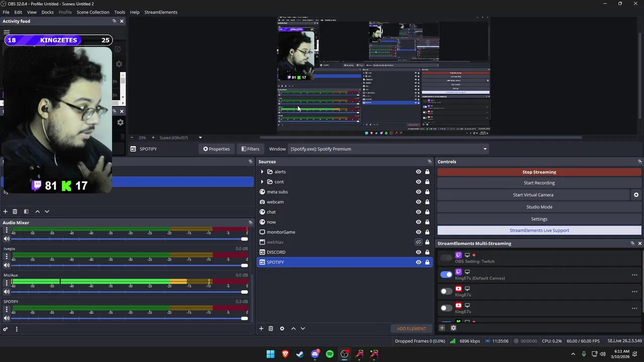
Task: Start Virtual Camera
Action: point(533,195)
